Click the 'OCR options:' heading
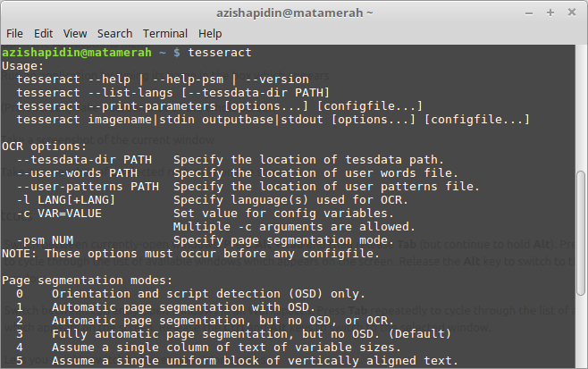Viewport: 588px width, 369px height. click(41, 147)
